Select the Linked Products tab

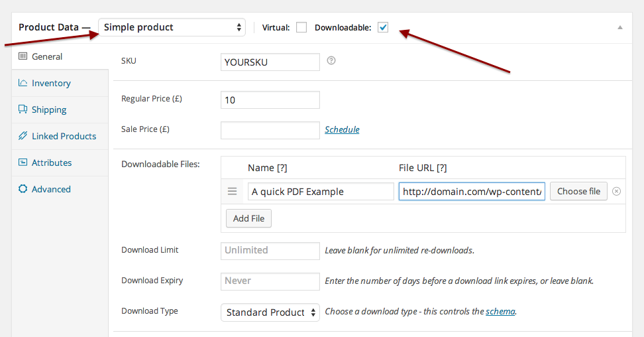(60, 136)
